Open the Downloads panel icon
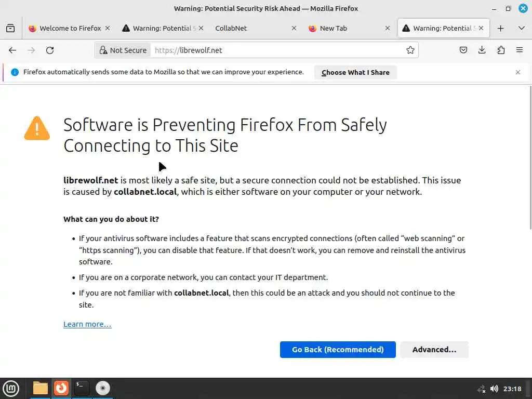532x399 pixels. (x=482, y=50)
